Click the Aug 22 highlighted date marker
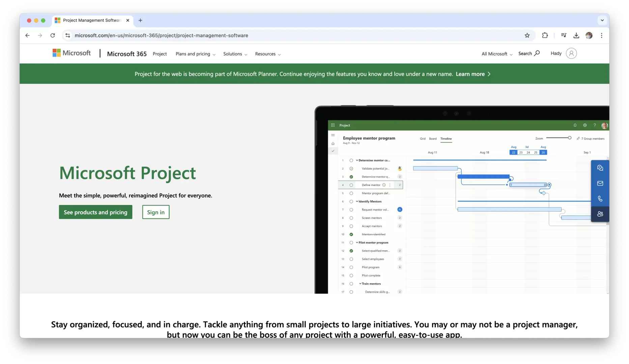Viewport: 629px width, 364px height. pos(513,152)
